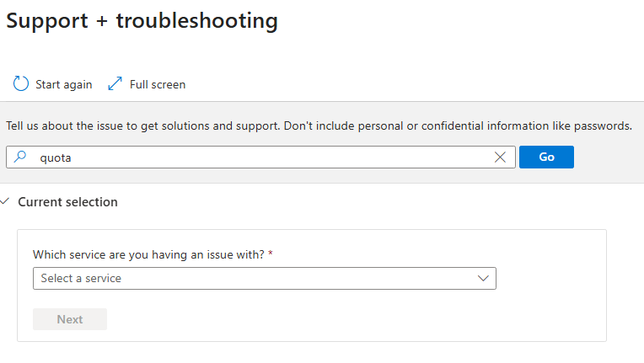Click the Next button
The width and height of the screenshot is (644, 363).
(70, 319)
